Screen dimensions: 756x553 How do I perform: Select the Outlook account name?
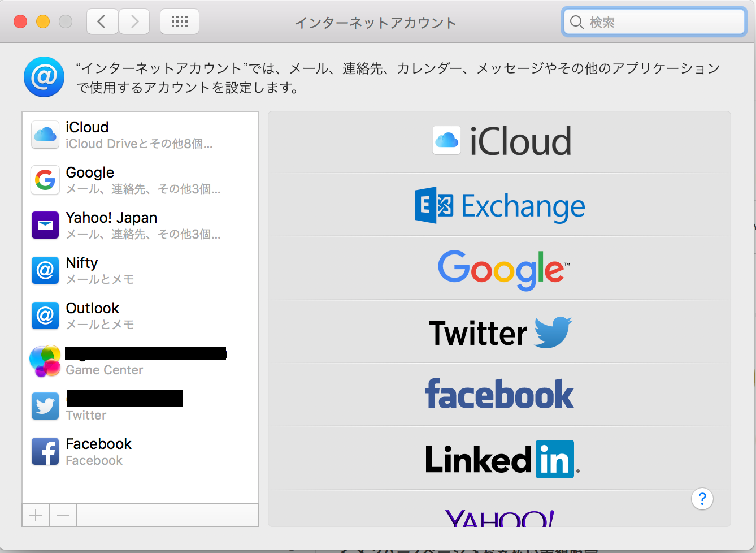[x=93, y=308]
